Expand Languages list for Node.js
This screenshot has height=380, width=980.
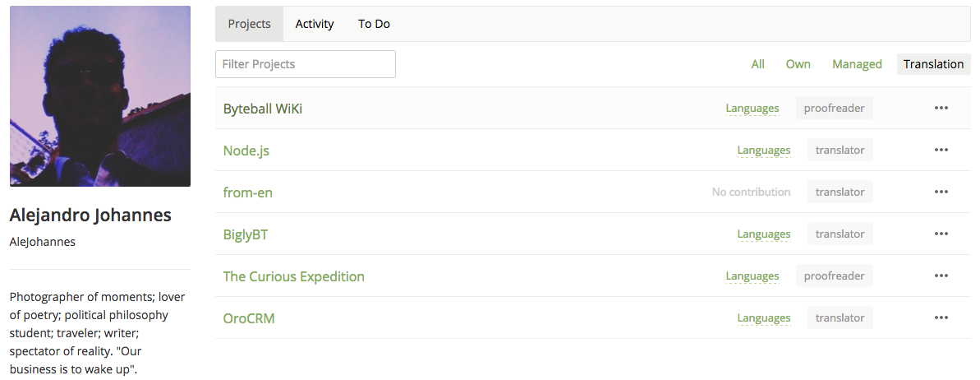763,151
